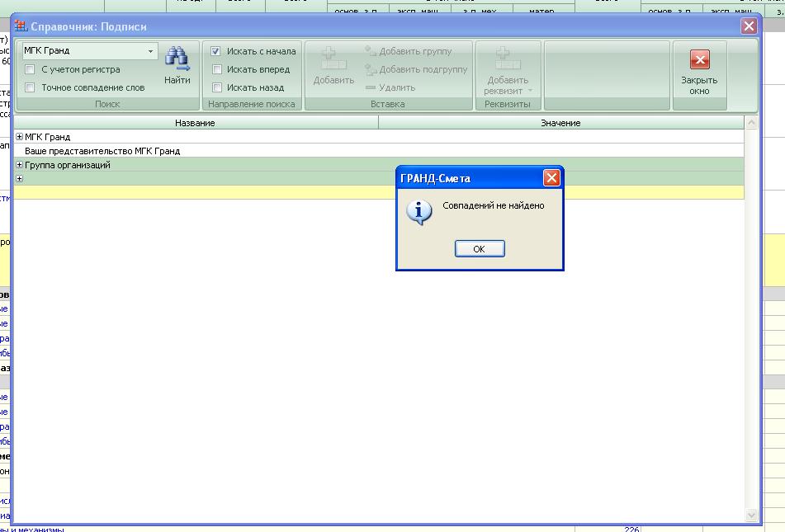Screen dimensions: 785x532
Task: Check the Искать вперед option
Action: (217, 69)
